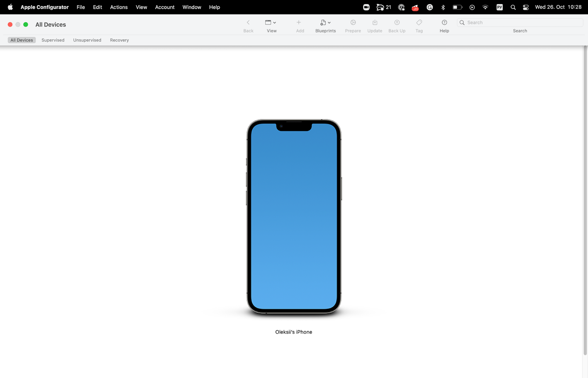The width and height of the screenshot is (588, 378).
Task: Click the Oleksii's iPhone name label
Action: pos(294,332)
